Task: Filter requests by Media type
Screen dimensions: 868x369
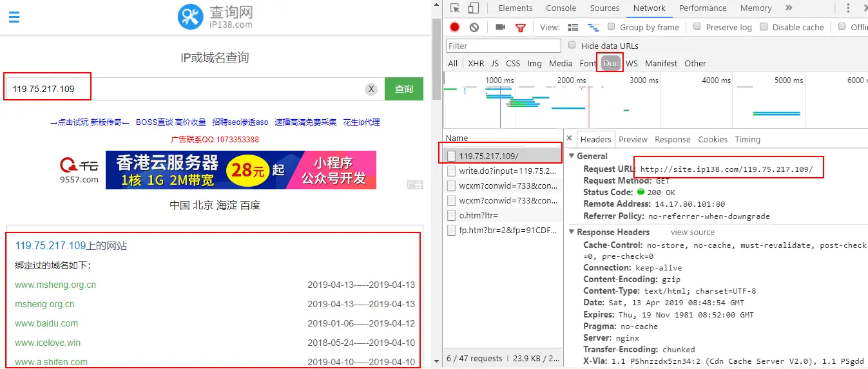Action: (x=561, y=63)
